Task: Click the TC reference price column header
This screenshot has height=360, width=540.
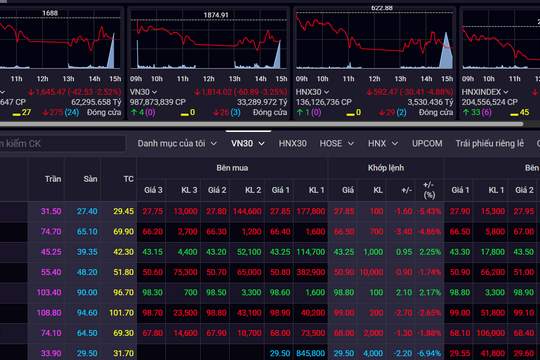Action: click(x=128, y=179)
